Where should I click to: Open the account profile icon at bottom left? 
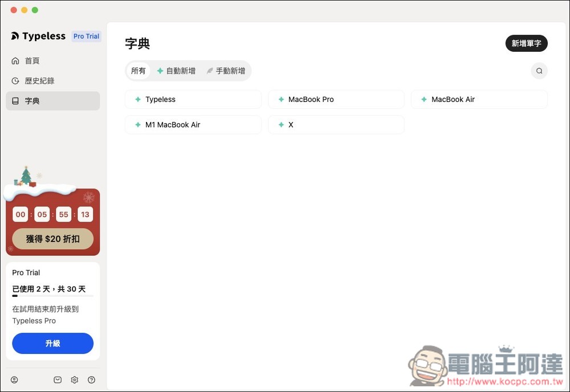pyautogui.click(x=14, y=379)
